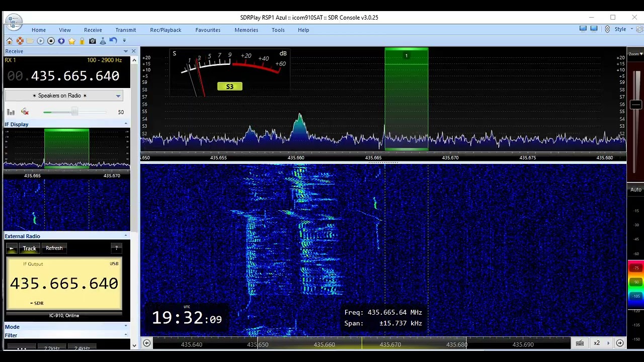This screenshot has width=644, height=362.
Task: Open the Help ribbon tab
Action: (x=303, y=30)
